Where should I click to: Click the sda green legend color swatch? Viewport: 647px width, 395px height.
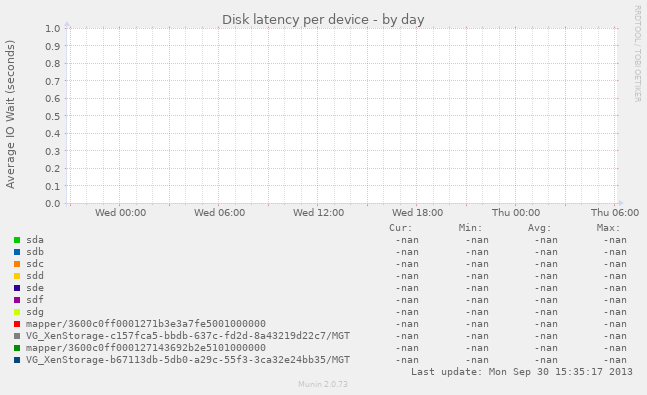[17, 240]
